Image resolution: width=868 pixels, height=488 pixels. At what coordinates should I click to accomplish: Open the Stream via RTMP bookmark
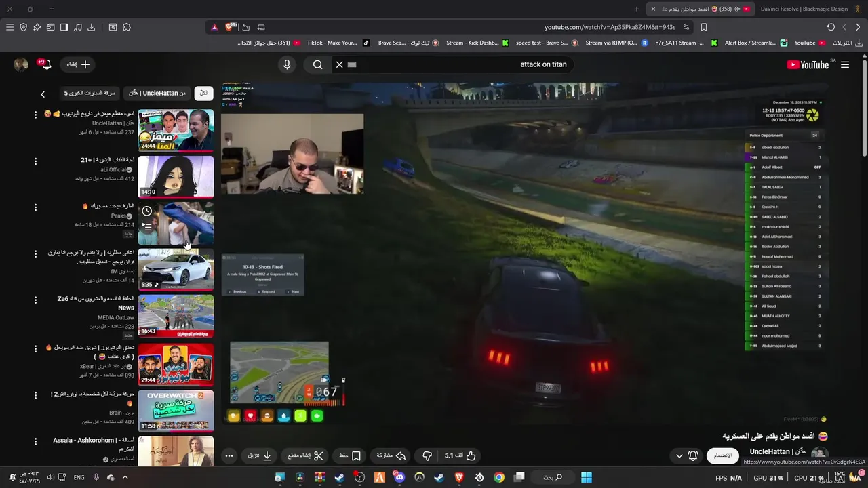[617, 43]
